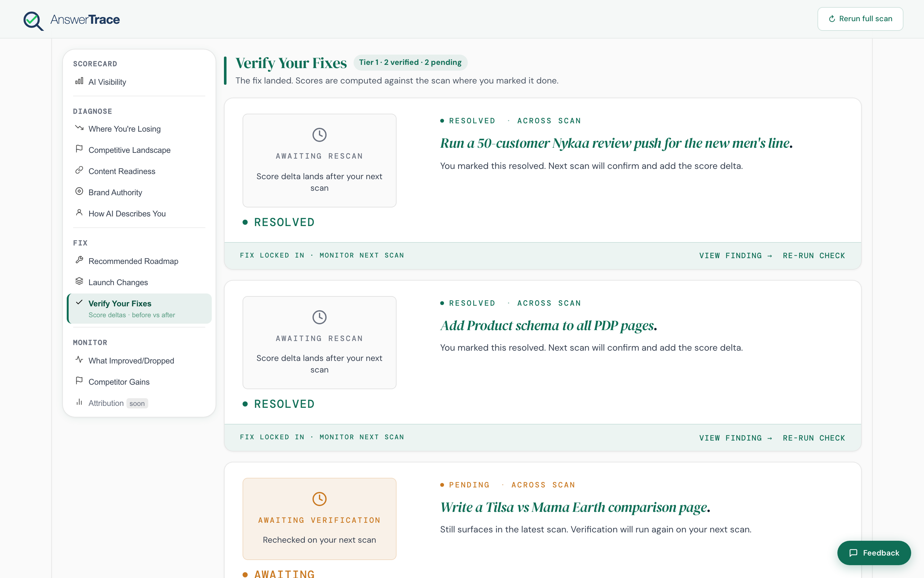Click the link icon beside Content Readiness
The image size is (924, 578).
79,170
